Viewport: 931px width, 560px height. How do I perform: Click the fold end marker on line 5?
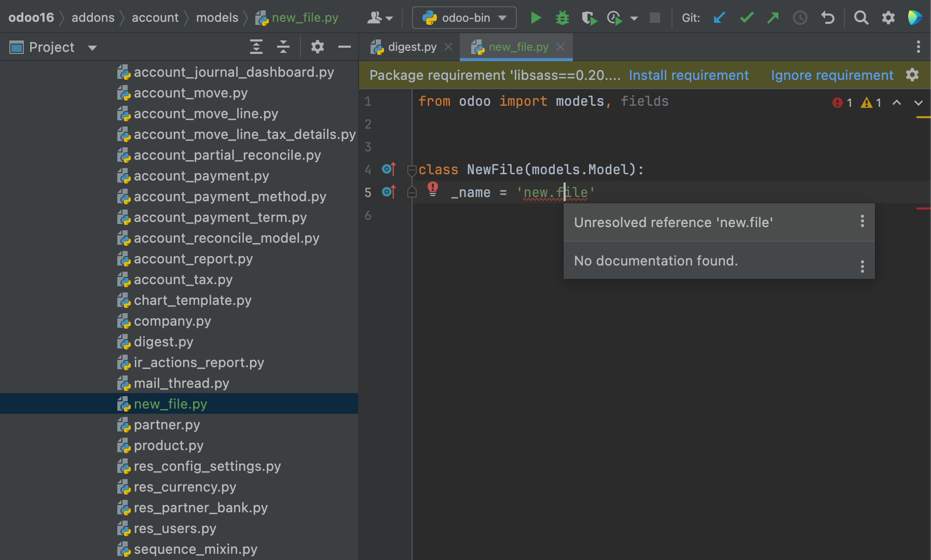click(412, 192)
